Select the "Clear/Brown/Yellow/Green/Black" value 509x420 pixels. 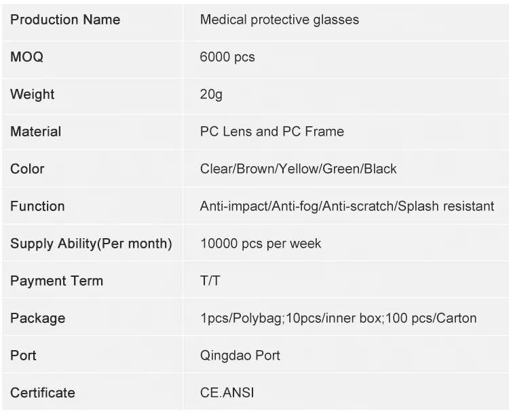tap(298, 169)
